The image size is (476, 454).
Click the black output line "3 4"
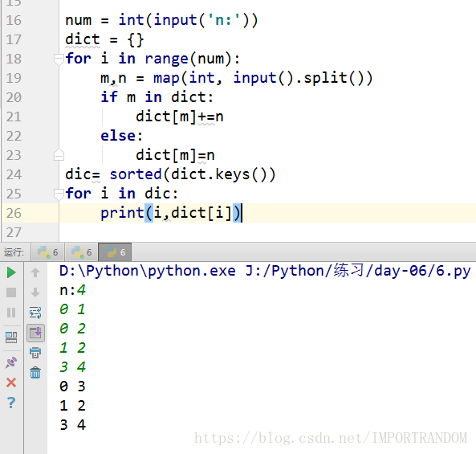72,425
